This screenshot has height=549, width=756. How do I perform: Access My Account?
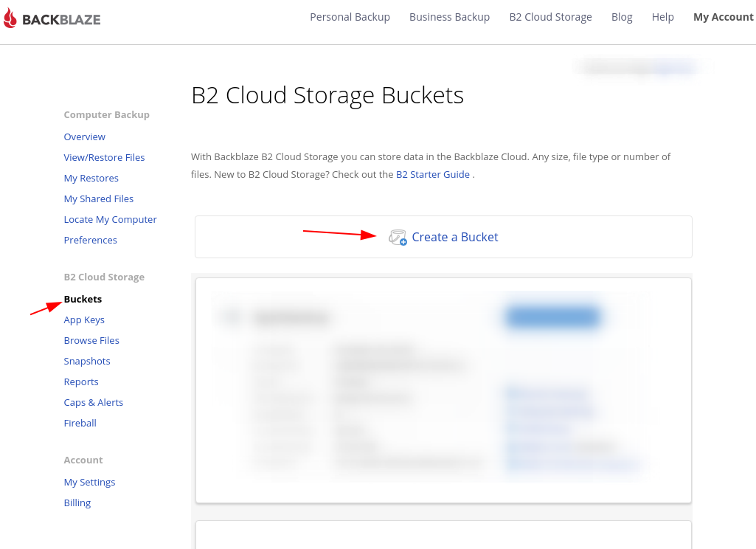pyautogui.click(x=723, y=16)
